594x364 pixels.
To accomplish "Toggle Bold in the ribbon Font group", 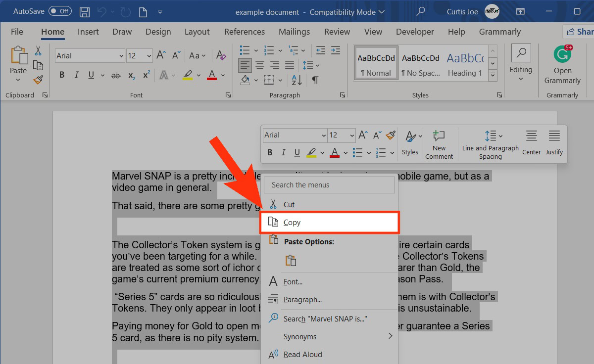I will [x=62, y=76].
